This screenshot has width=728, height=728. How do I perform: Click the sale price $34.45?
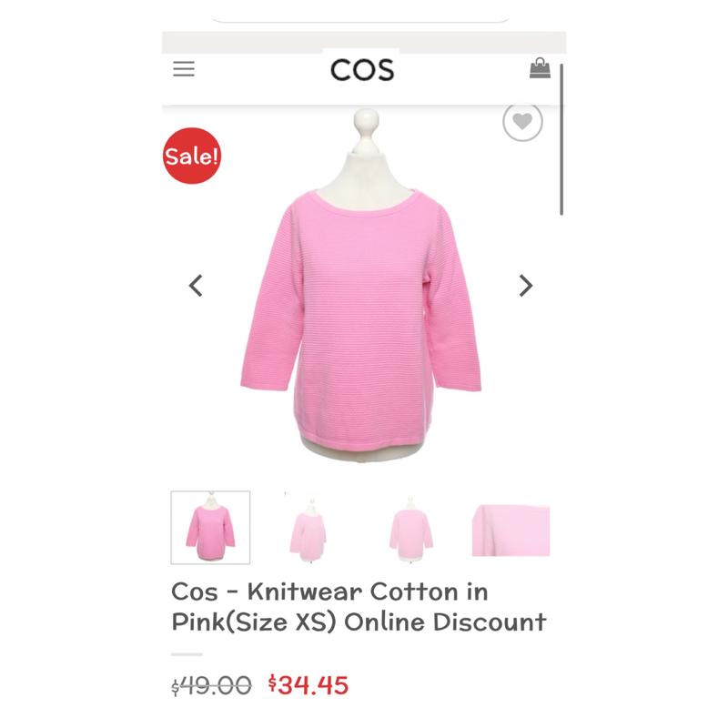click(x=308, y=685)
